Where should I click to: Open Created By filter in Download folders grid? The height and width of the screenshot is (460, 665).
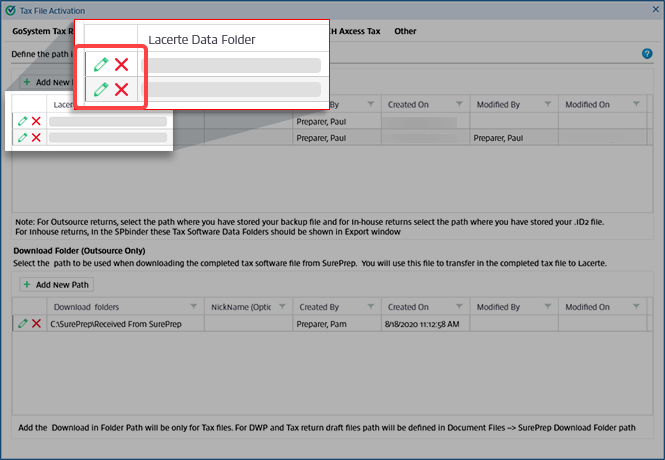tap(371, 307)
